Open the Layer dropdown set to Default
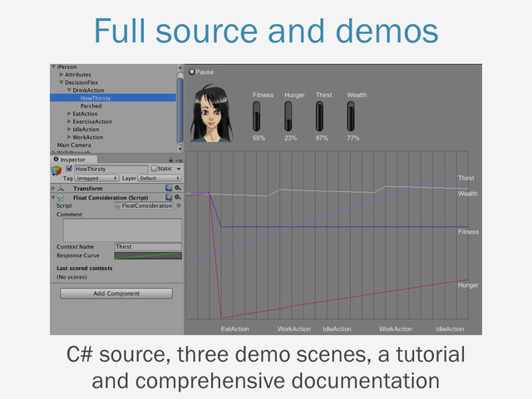532x399 pixels. 160,178
